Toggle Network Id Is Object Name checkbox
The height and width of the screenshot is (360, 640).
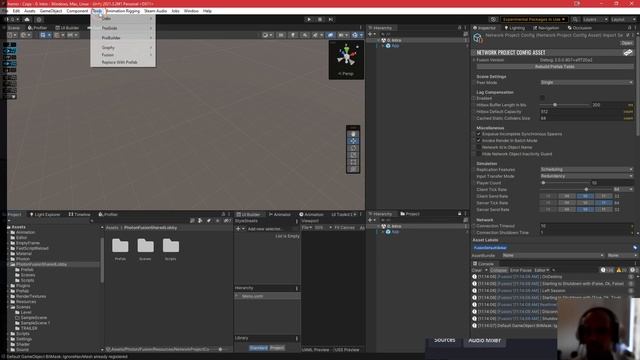pyautogui.click(x=479, y=147)
